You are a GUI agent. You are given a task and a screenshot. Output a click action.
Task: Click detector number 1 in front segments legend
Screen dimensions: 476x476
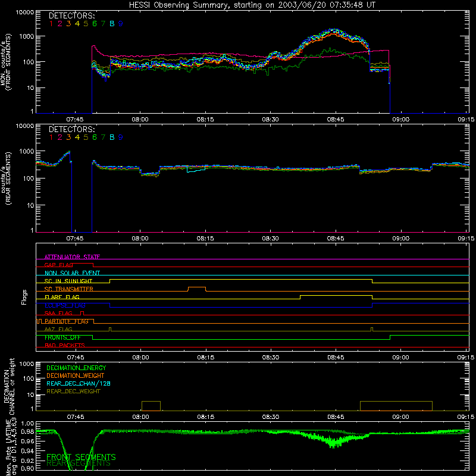[51, 24]
